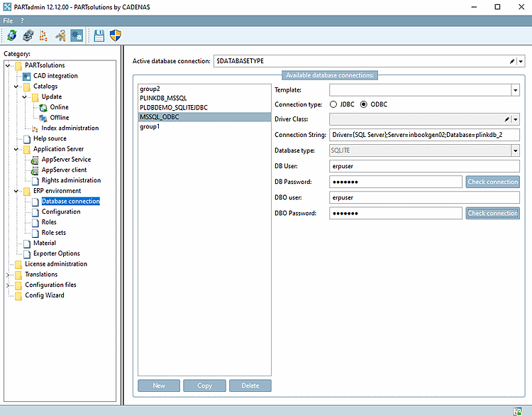Click the Online update globe icon
Viewport: 532px width, 416px height.
pyautogui.click(x=43, y=108)
